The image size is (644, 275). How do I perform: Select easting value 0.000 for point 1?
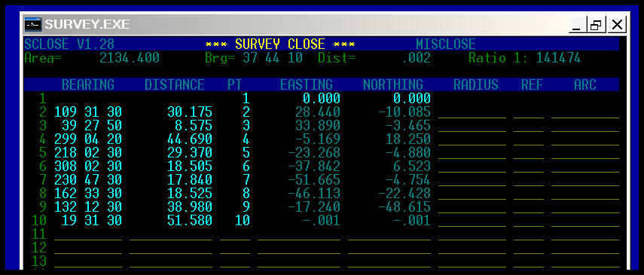coord(322,98)
